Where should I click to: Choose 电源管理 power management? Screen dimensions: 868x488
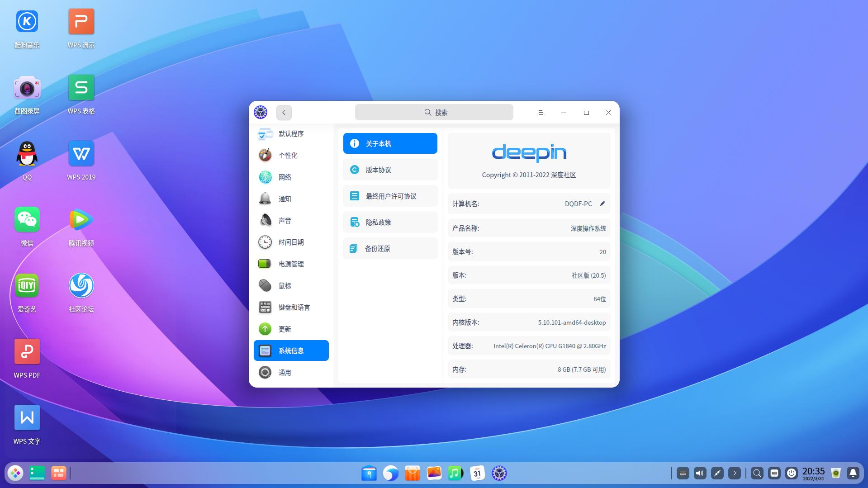tap(291, 264)
